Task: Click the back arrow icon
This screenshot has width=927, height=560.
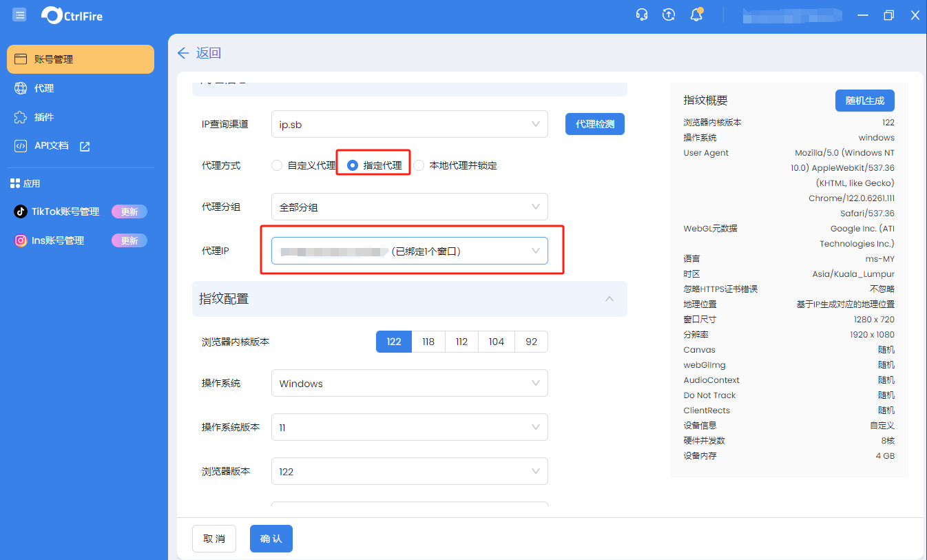Action: click(x=183, y=53)
